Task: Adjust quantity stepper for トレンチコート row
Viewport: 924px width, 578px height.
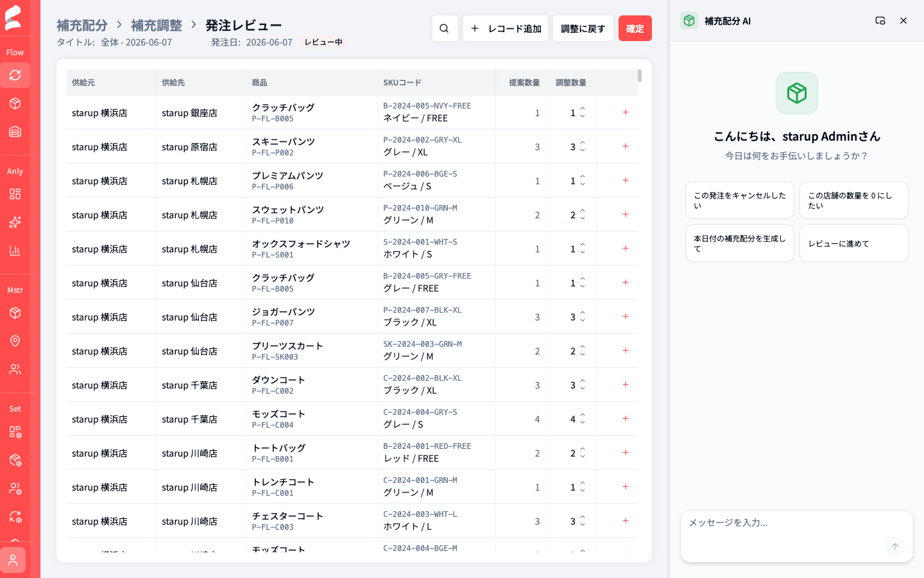Action: (583, 487)
